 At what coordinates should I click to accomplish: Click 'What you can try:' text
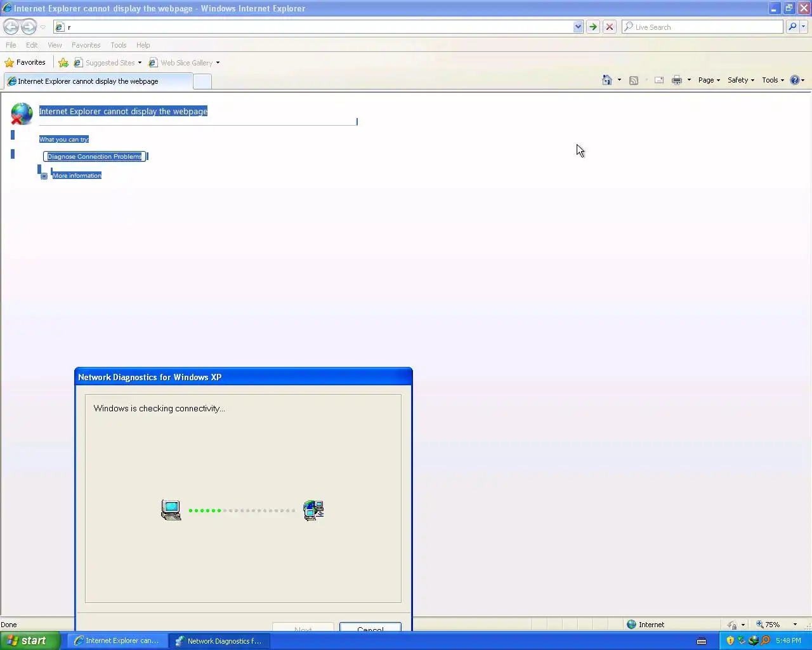(x=64, y=139)
